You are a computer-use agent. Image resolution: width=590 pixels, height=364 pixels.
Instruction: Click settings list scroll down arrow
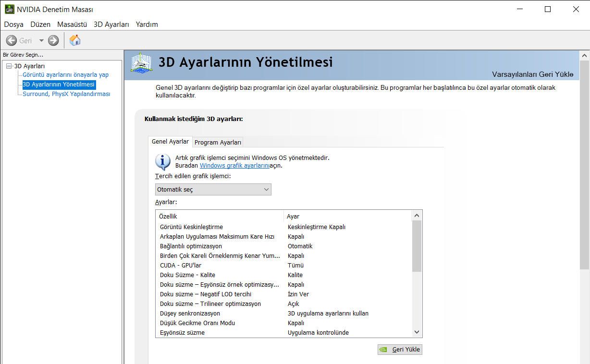pyautogui.click(x=417, y=332)
